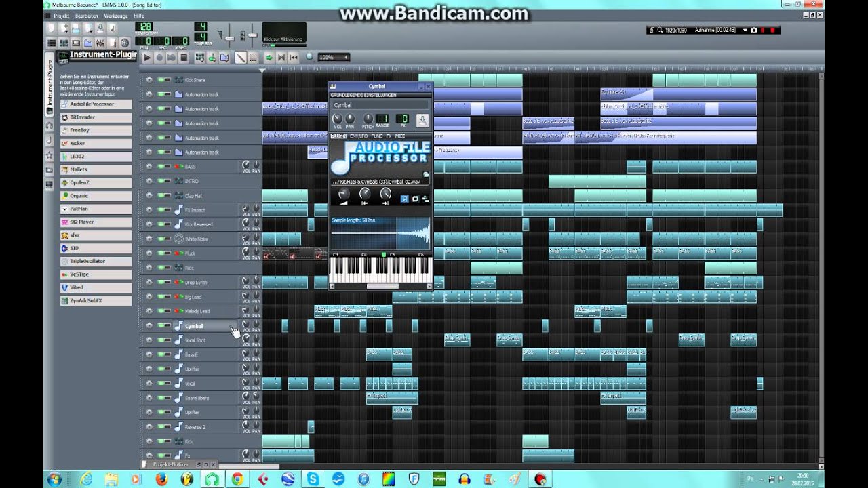Open the Beat+Bassline Editor icon
This screenshot has height=488, width=868.
pos(64,43)
